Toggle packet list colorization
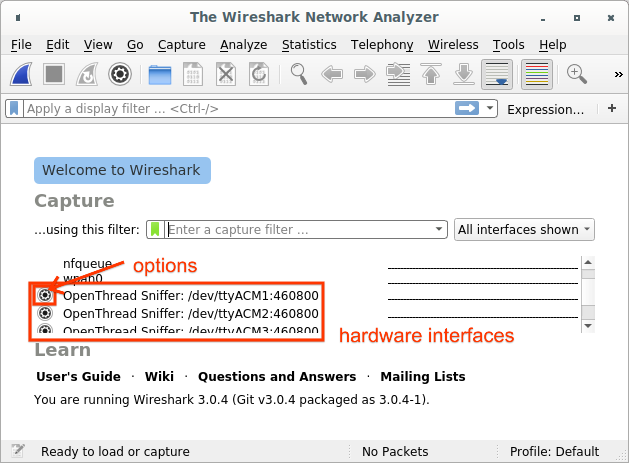631x466 pixels. 537,74
